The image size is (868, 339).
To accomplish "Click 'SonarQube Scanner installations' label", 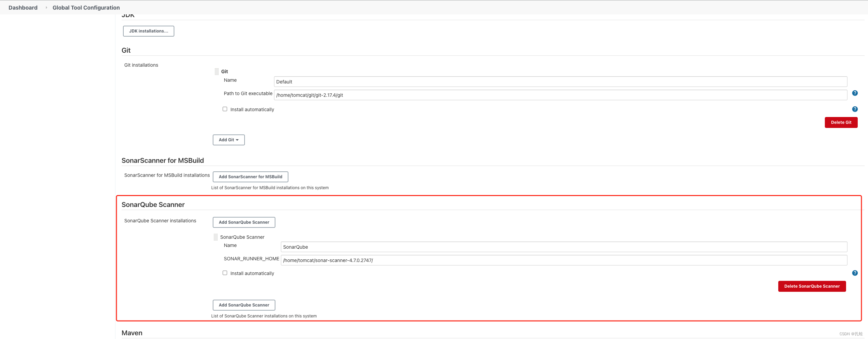I will pos(160,221).
